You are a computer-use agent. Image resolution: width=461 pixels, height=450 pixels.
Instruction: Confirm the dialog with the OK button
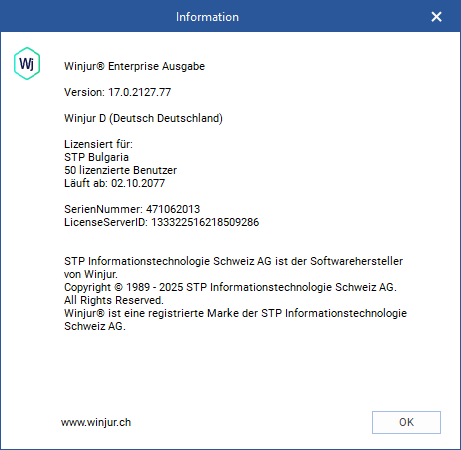coord(406,422)
